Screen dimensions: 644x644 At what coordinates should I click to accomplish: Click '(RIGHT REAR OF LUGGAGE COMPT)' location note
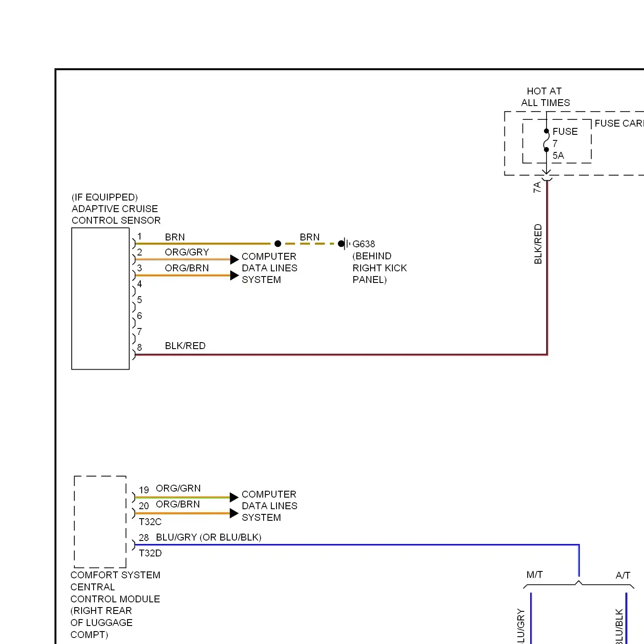click(101, 623)
